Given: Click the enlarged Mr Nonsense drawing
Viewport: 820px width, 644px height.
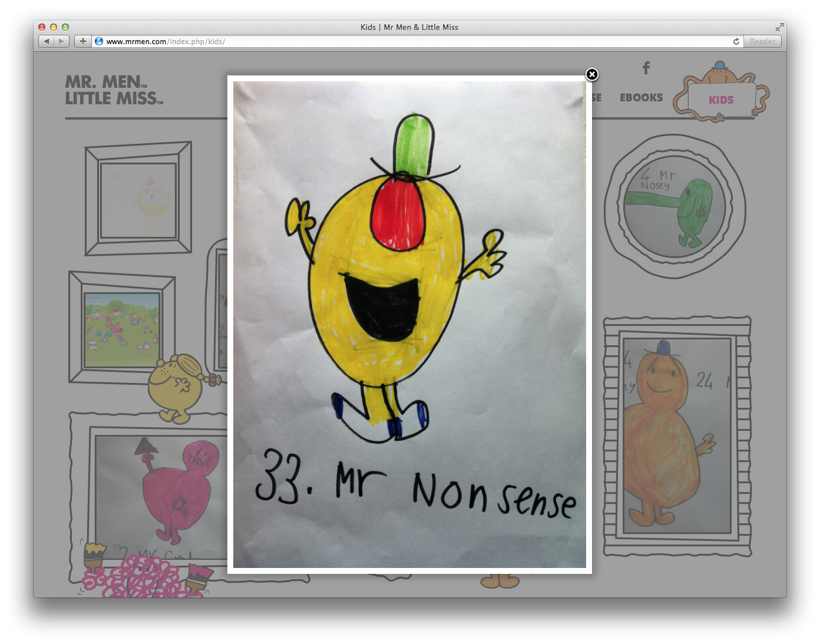Looking at the screenshot, I should [409, 325].
